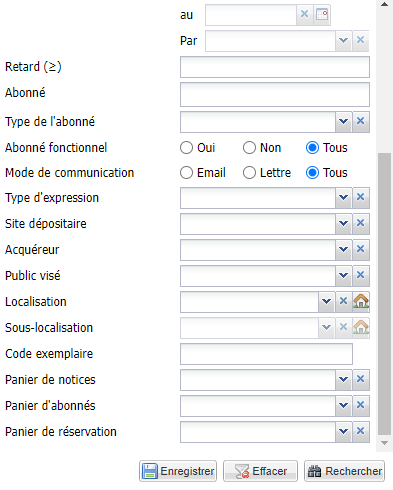Viewport: 393px width, 490px height.
Task: Select Oui for Abonné fonctionnel
Action: point(186,148)
